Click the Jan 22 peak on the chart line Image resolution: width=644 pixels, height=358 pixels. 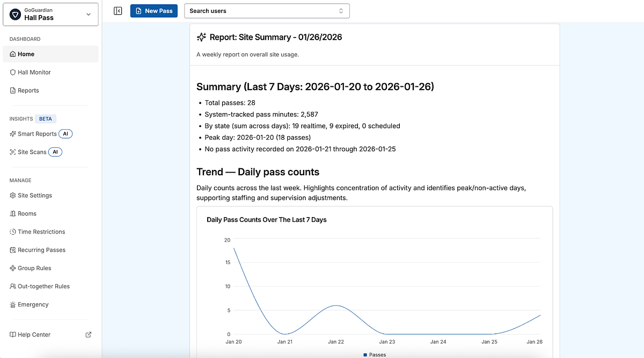point(335,305)
